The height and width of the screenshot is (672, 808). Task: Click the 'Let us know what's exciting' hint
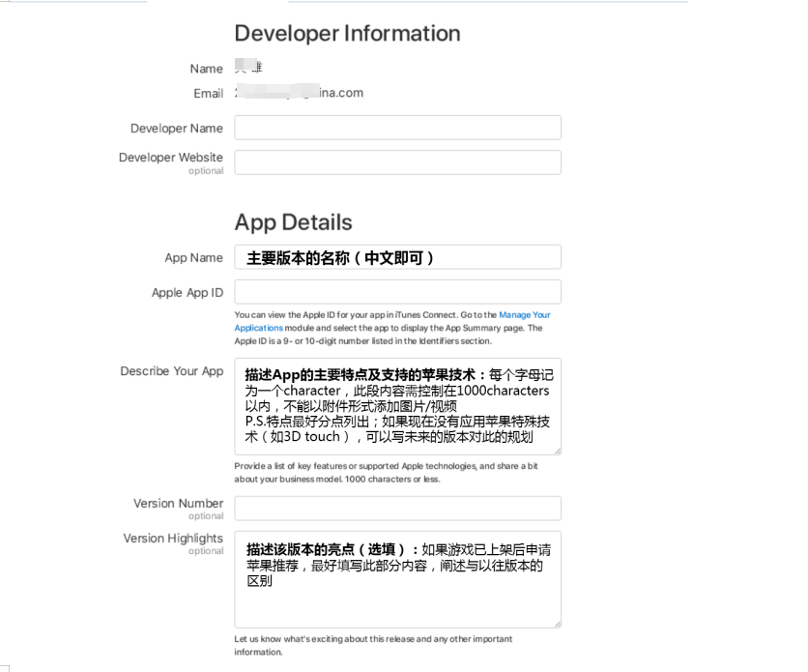(x=373, y=645)
